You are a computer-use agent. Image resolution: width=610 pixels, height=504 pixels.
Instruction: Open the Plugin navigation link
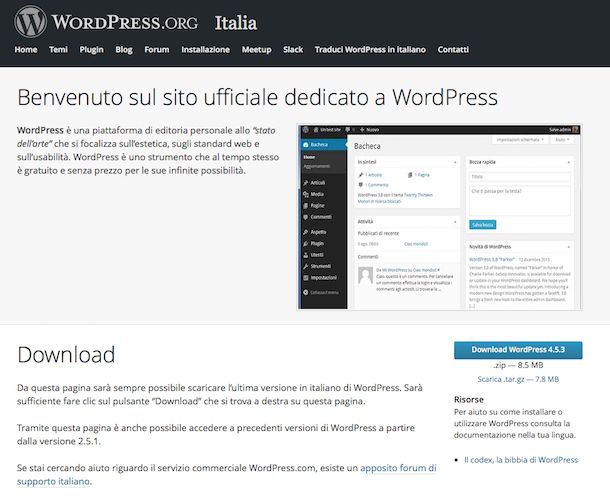pos(91,49)
